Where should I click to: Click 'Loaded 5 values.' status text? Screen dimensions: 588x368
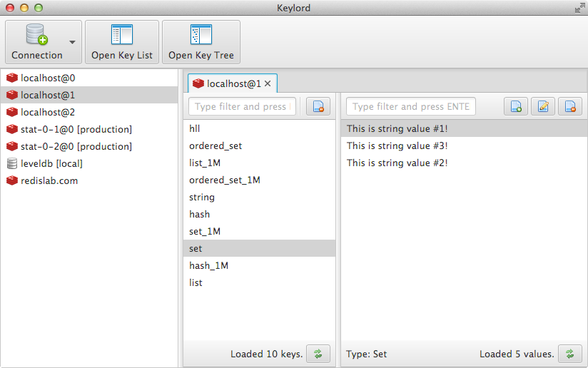coord(517,354)
